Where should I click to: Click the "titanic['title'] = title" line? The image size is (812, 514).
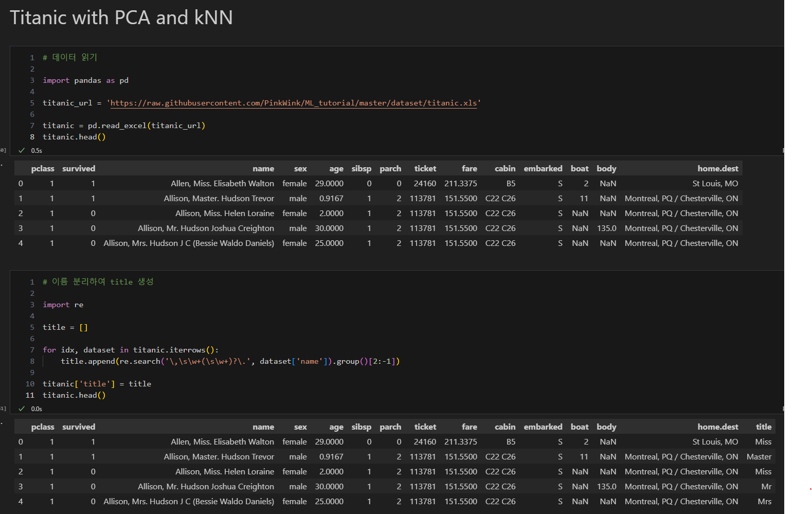pyautogui.click(x=97, y=384)
